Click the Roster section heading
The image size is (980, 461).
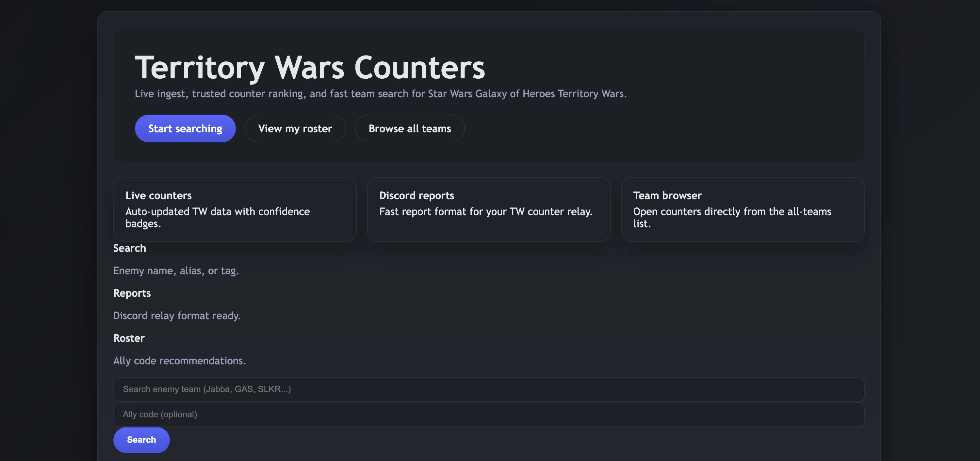(129, 338)
